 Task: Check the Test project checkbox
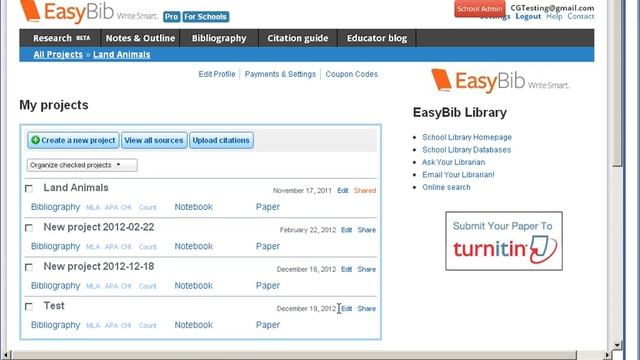[29, 307]
